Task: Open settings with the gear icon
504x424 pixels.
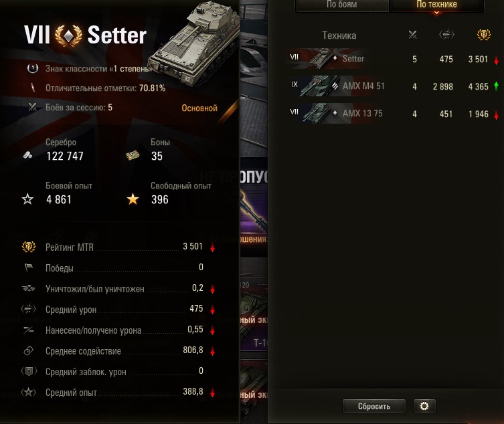Action: pos(424,406)
